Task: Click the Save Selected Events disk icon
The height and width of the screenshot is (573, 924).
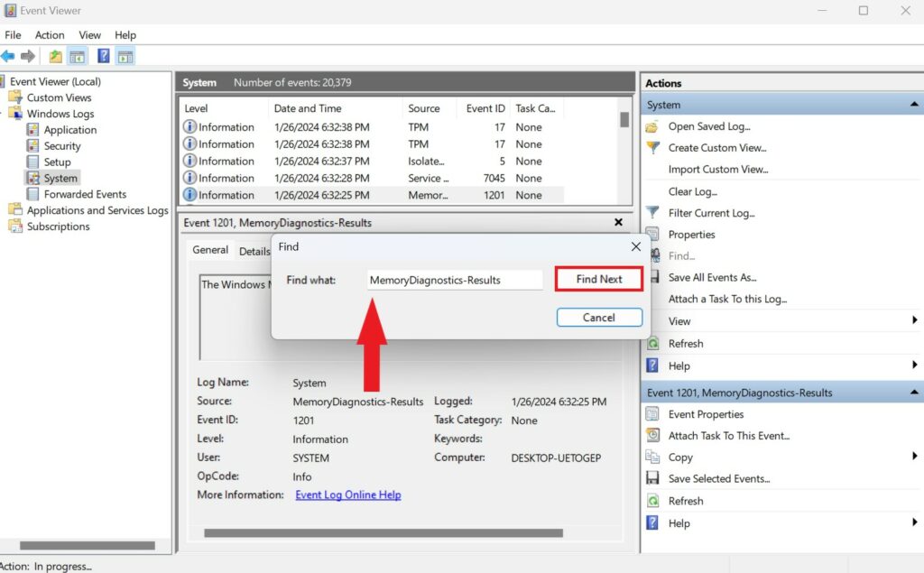Action: [x=652, y=479]
